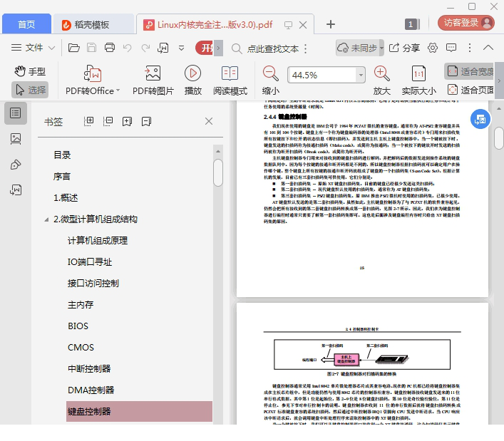
Task: Go to IO端口寻址 bookmark
Action: pyautogui.click(x=90, y=261)
